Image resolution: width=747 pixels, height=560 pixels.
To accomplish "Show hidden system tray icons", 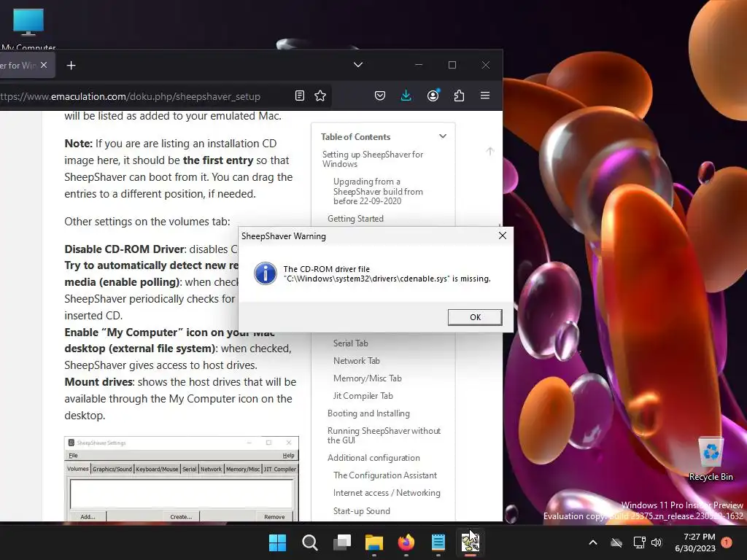I will coord(592,542).
